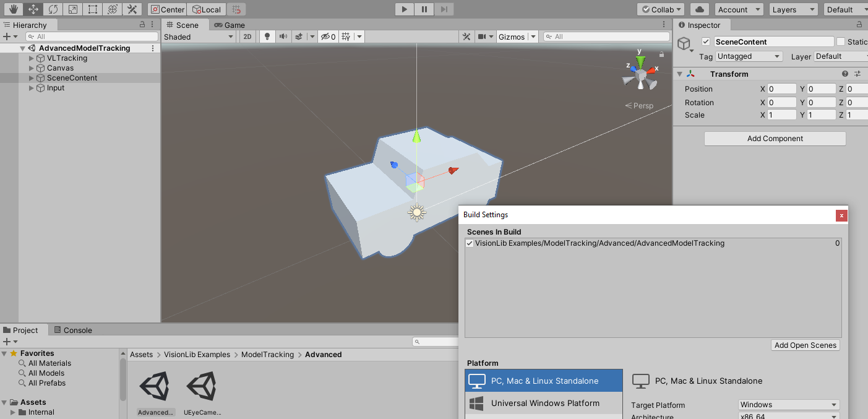
Task: Toggle hidden objects visibility counter
Action: click(x=328, y=37)
